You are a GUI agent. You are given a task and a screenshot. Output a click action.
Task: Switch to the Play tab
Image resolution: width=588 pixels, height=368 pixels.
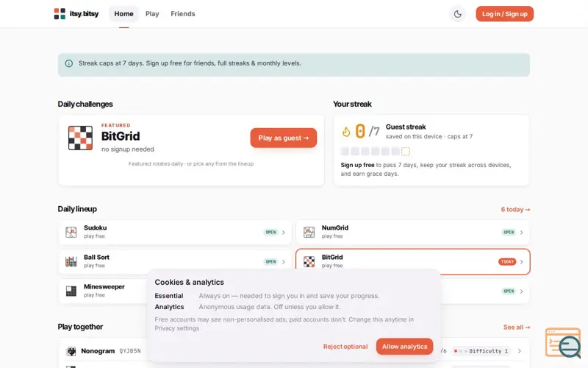pyautogui.click(x=152, y=14)
